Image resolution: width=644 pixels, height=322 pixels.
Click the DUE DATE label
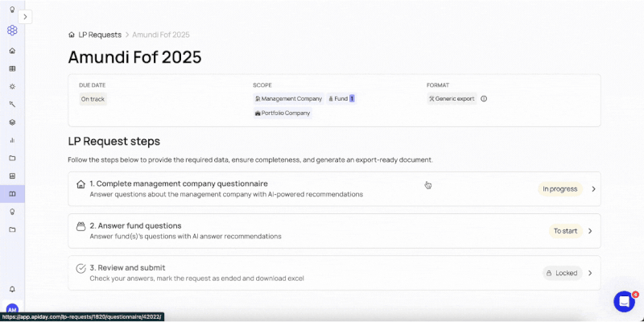point(93,85)
